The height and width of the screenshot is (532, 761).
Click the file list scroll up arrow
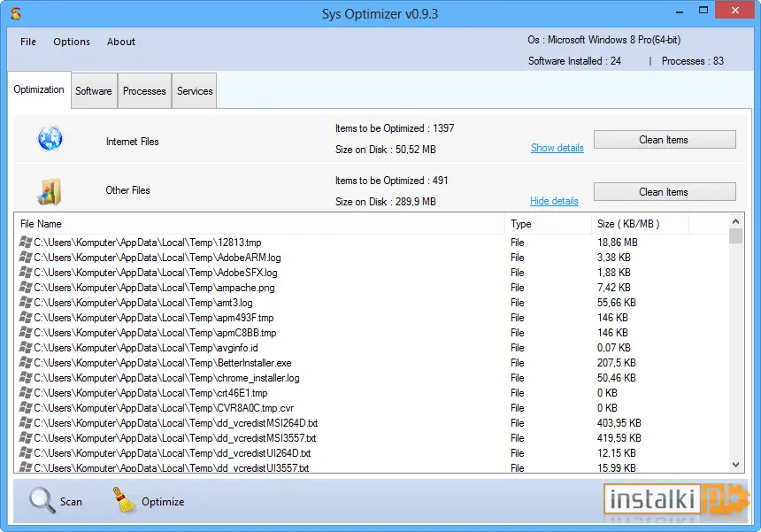click(x=735, y=221)
